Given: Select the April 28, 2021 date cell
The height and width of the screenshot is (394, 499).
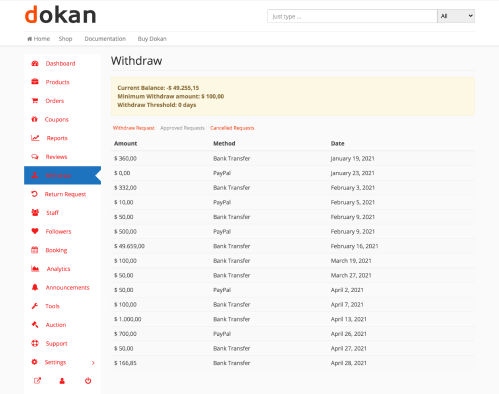Looking at the screenshot, I should [x=348, y=363].
